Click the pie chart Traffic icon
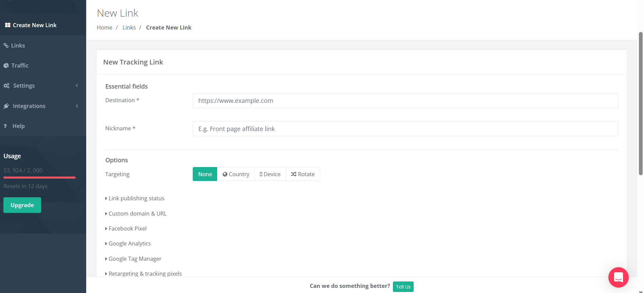This screenshot has height=293, width=644. pyautogui.click(x=6, y=66)
